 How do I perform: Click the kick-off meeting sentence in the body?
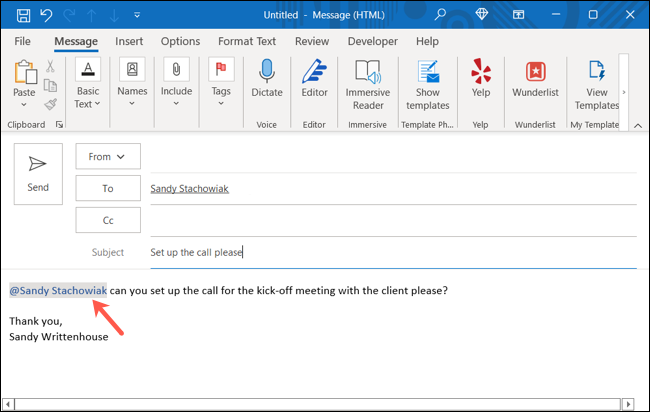279,291
